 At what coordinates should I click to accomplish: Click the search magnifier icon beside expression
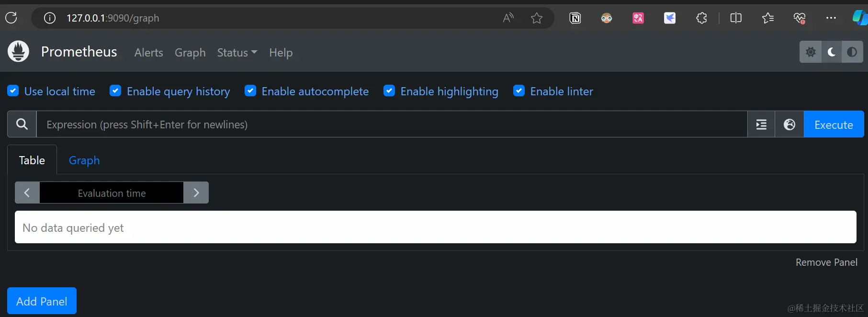click(x=22, y=125)
